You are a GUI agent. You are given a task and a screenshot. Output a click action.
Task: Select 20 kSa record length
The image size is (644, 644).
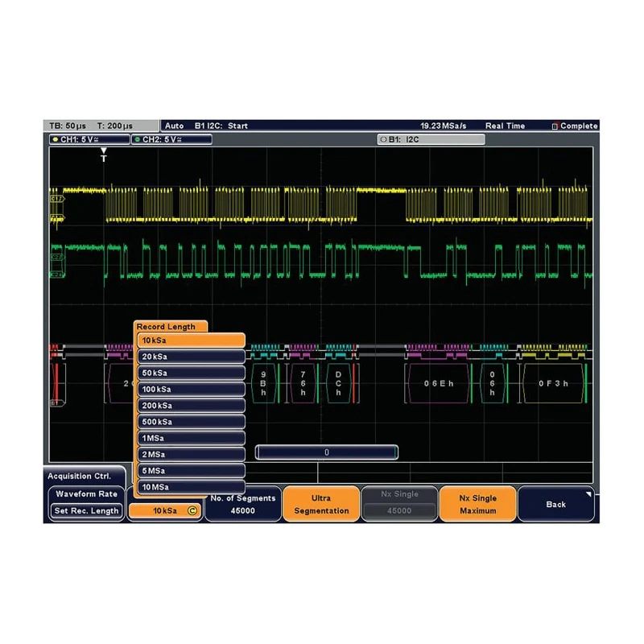point(191,357)
